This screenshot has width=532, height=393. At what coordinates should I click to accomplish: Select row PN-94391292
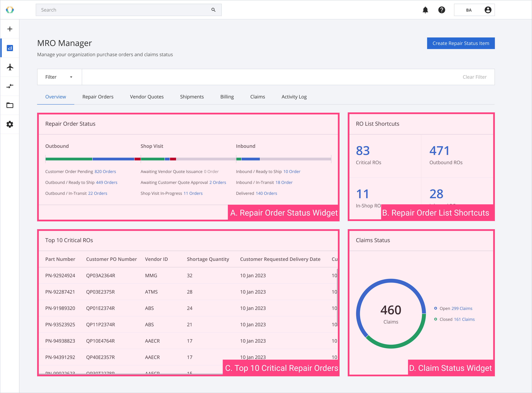tap(188, 357)
